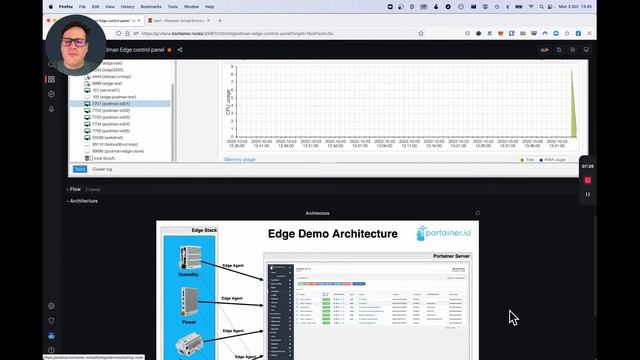Screen dimensions: 640x360
Task: Click the Pocket icon in Firefox toolbar
Action: click(x=467, y=33)
